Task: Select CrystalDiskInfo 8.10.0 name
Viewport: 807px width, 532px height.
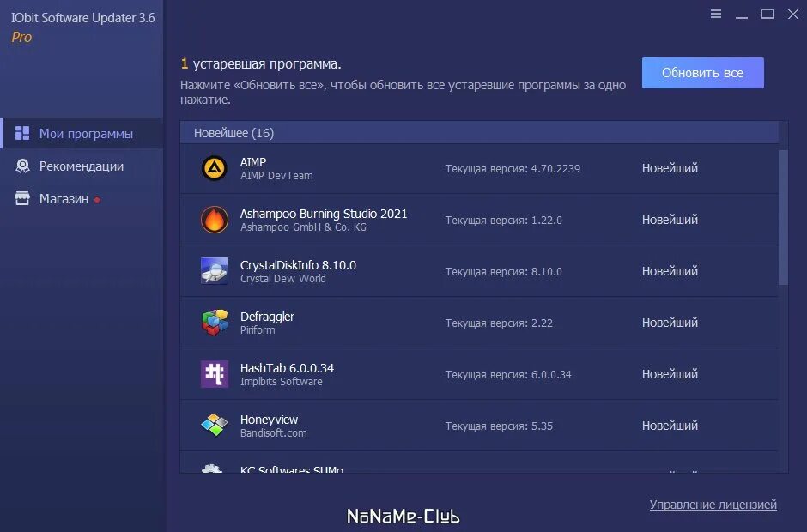Action: coord(298,265)
